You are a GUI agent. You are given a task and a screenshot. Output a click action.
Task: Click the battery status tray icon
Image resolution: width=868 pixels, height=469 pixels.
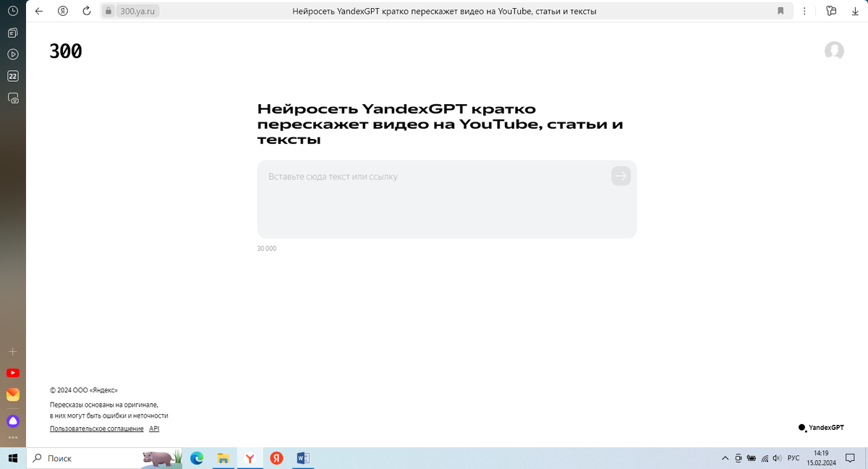752,458
